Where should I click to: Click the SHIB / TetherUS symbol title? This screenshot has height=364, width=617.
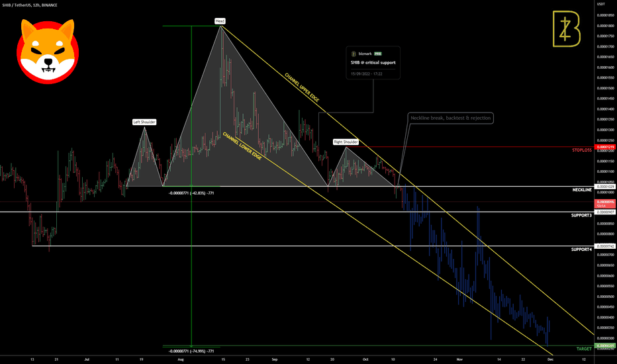(x=30, y=5)
